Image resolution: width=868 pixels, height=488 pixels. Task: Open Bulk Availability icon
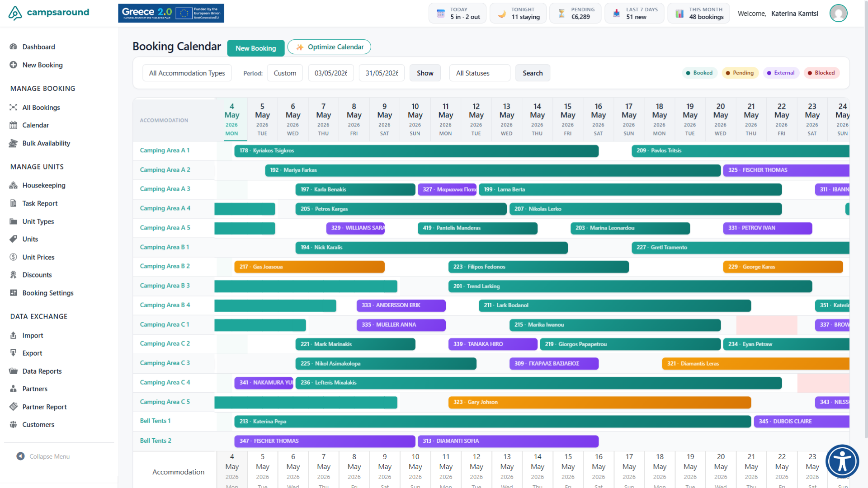coord(13,143)
